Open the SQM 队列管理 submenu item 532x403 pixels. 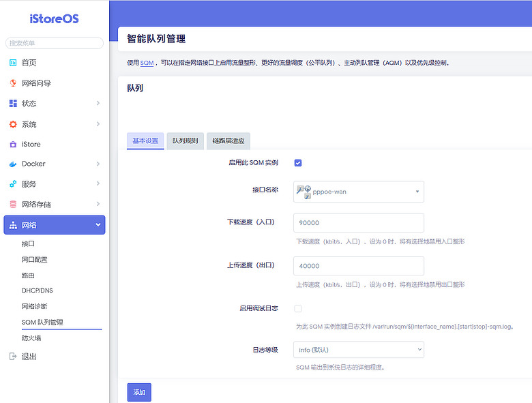pyautogui.click(x=42, y=323)
